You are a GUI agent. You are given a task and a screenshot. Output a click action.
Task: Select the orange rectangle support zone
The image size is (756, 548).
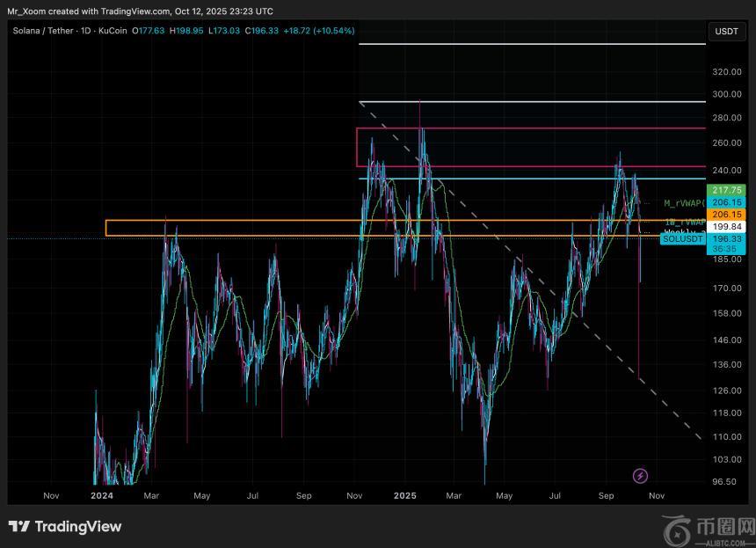(x=264, y=221)
